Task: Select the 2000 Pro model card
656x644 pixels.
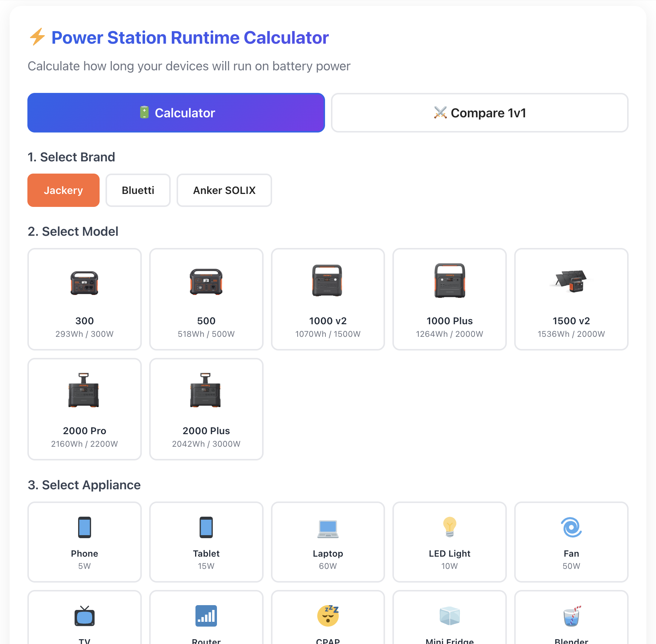Action: (84, 409)
